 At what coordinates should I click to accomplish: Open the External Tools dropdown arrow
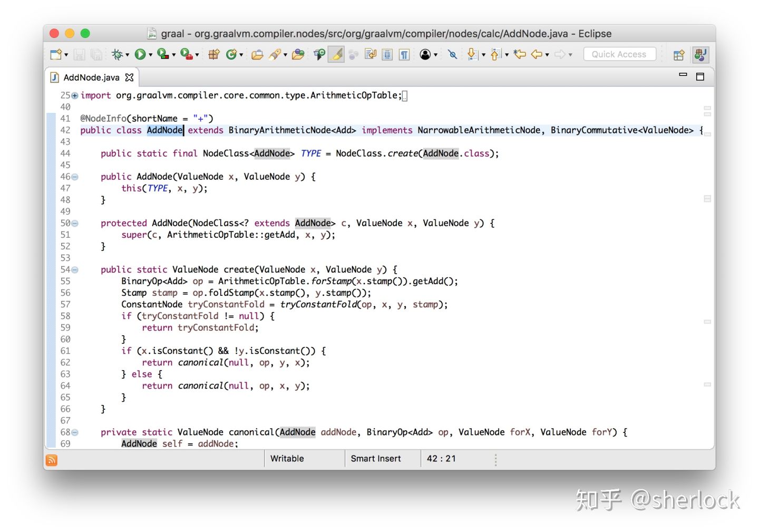[197, 55]
